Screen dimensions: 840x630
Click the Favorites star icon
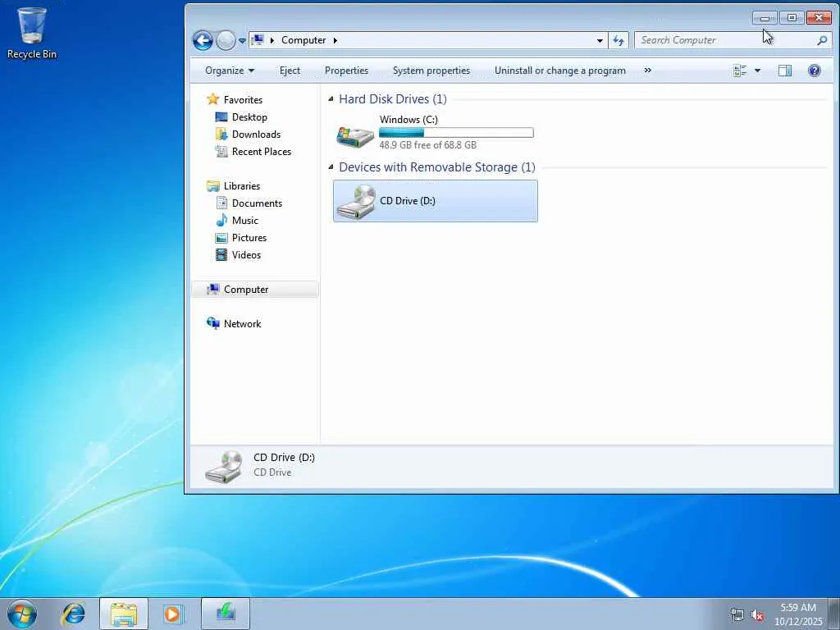point(213,99)
